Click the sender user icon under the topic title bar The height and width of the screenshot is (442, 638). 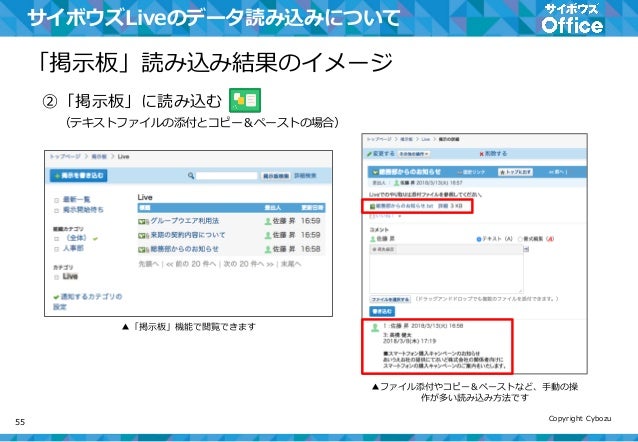[396, 183]
